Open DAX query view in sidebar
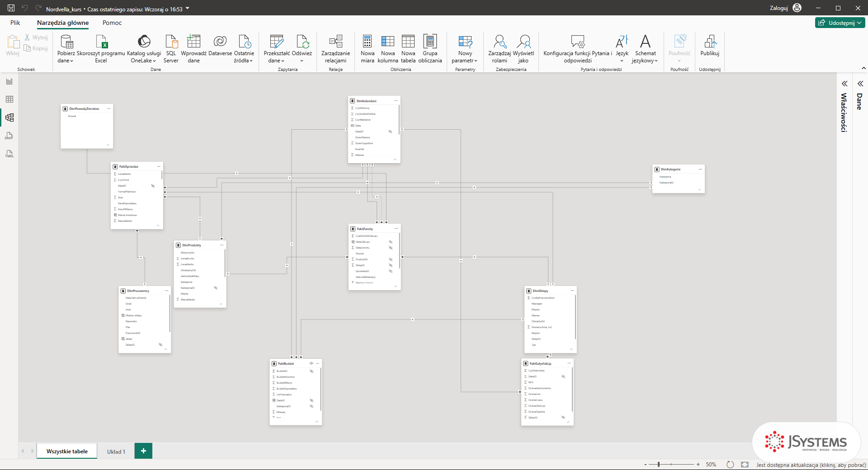Screen dimensions: 868x470 (x=9, y=136)
